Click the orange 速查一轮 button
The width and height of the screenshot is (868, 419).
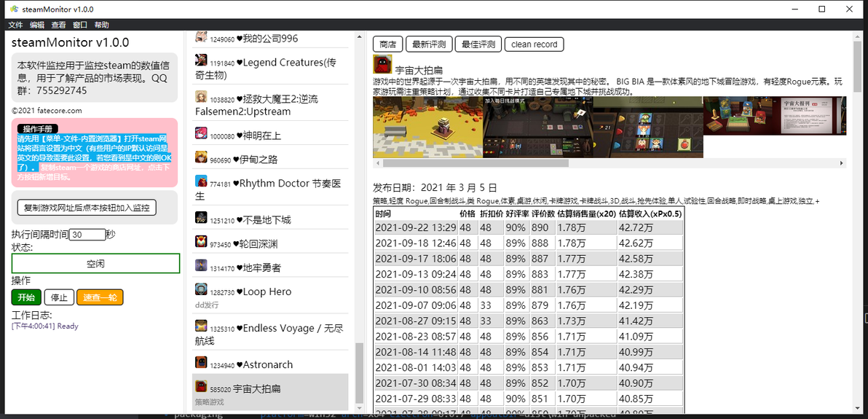pyautogui.click(x=100, y=297)
